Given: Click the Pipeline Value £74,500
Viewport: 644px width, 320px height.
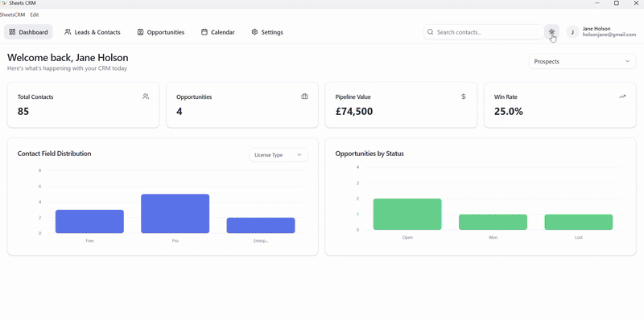Looking at the screenshot, I should (354, 111).
